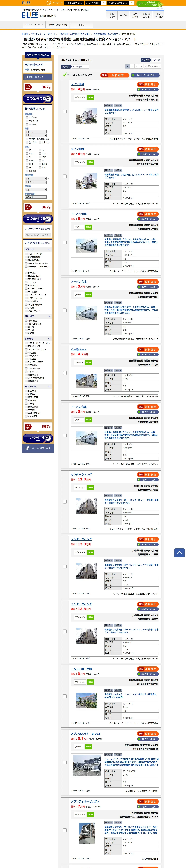Click 保存した条件で探す in header
Screen dimensions: 186x868
[x=118, y=3]
